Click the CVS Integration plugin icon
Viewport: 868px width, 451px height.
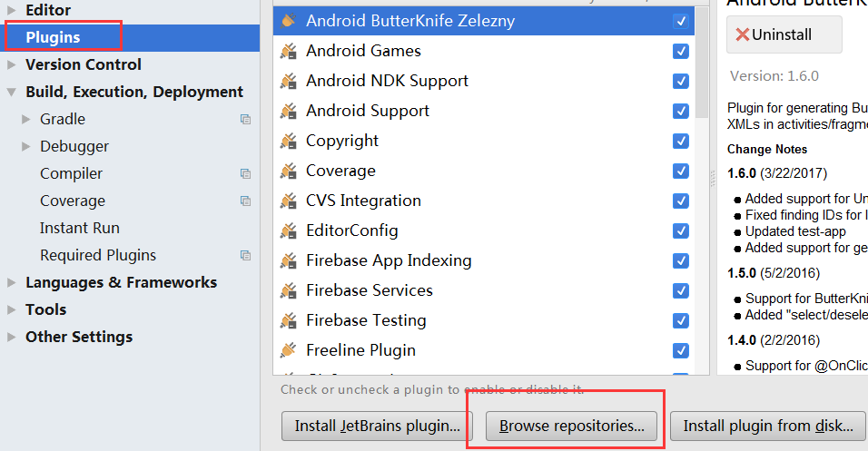289,201
